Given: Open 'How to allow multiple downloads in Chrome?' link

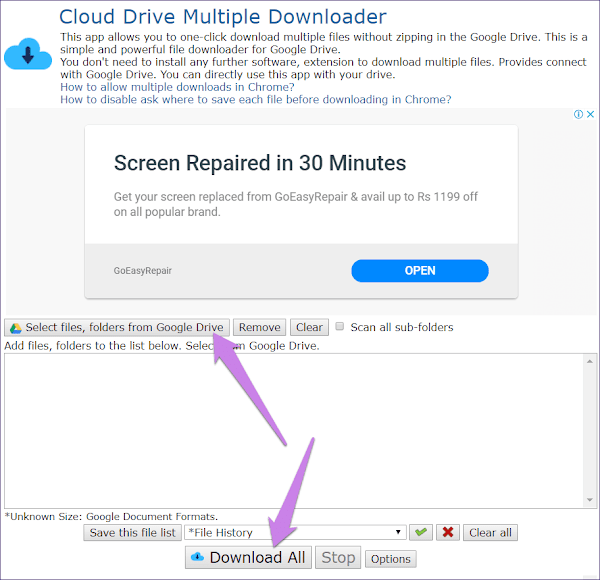Looking at the screenshot, I should tap(177, 87).
